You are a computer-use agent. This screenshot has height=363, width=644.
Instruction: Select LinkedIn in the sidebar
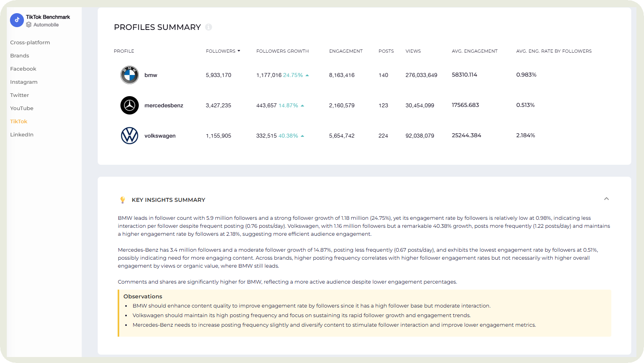(22, 134)
